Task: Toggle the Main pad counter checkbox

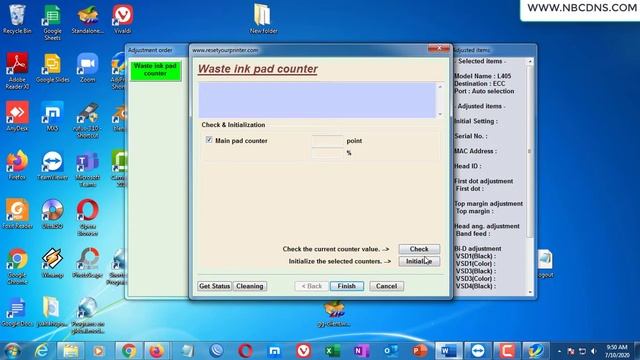Action: [x=209, y=140]
